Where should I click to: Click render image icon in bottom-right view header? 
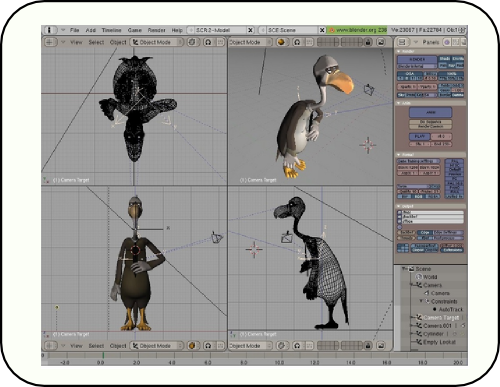[381, 346]
